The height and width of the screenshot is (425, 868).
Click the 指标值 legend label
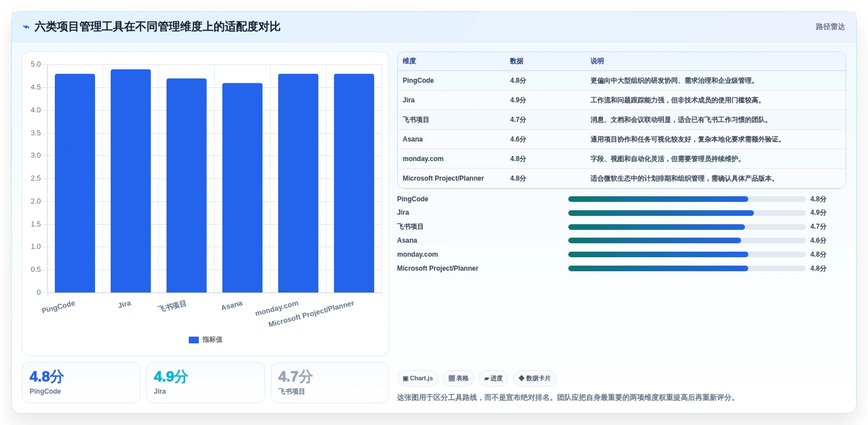coord(213,340)
